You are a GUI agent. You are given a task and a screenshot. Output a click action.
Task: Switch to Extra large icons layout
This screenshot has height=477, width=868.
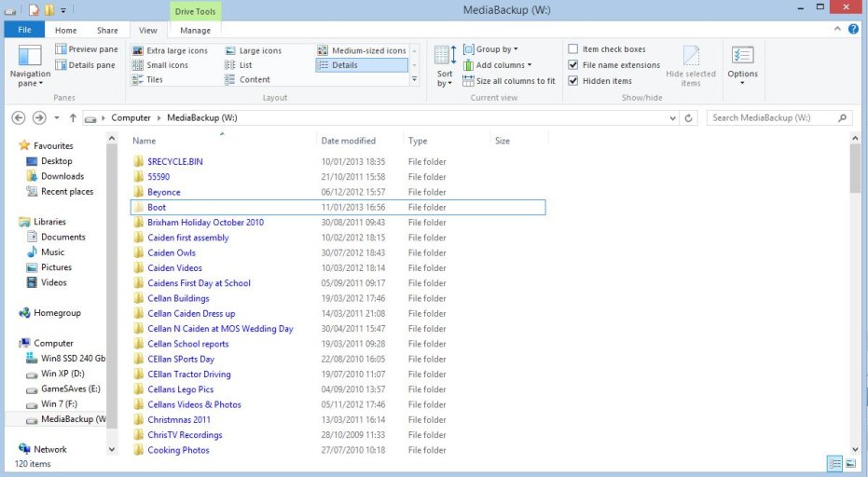click(170, 50)
